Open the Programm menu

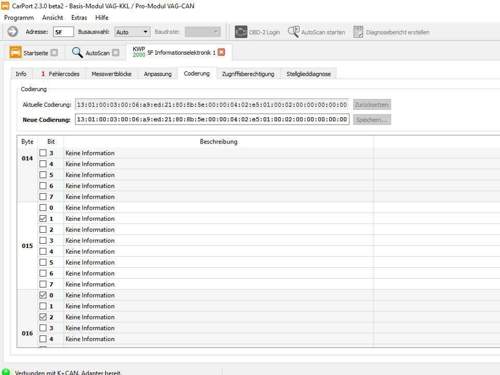point(19,18)
